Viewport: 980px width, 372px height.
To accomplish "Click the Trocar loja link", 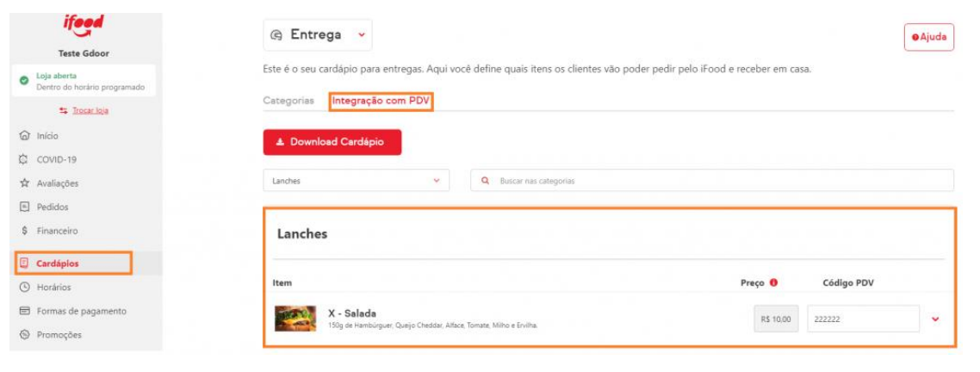I will [90, 110].
